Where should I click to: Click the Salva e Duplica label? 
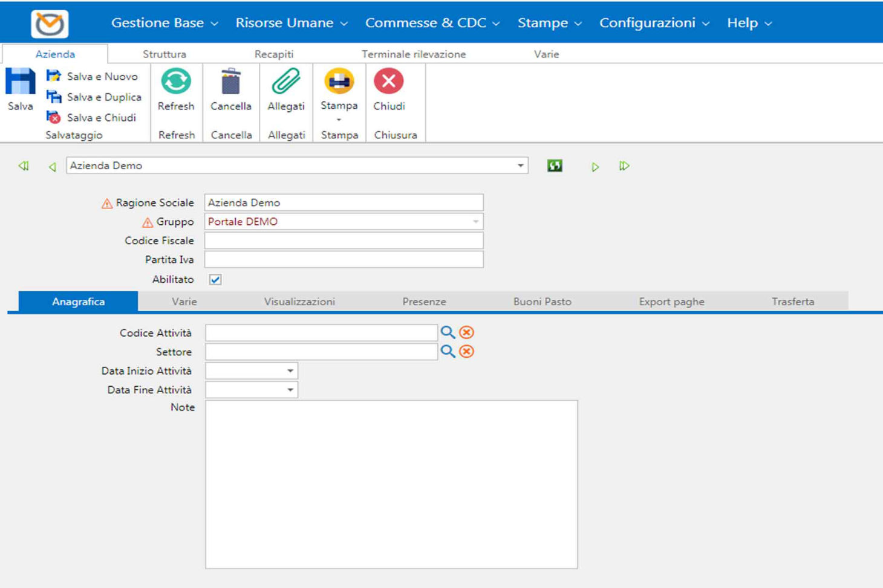[x=104, y=97]
